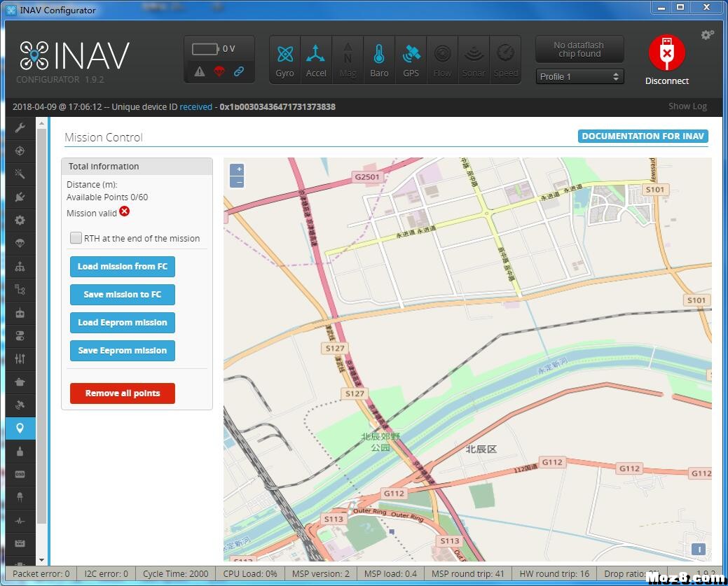The image size is (728, 586).
Task: Click the red failsafe parachute status icon
Action: pyautogui.click(x=219, y=71)
